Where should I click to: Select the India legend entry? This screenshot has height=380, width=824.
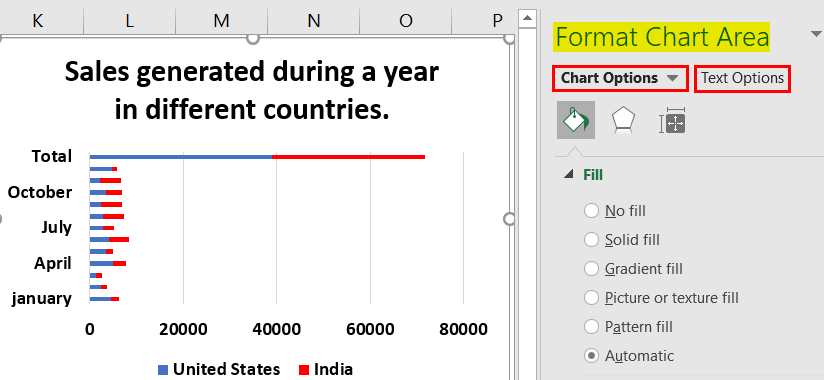(x=326, y=369)
